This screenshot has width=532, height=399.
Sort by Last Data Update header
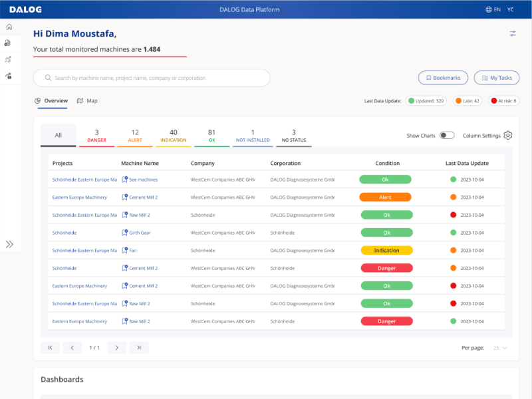[x=467, y=163]
